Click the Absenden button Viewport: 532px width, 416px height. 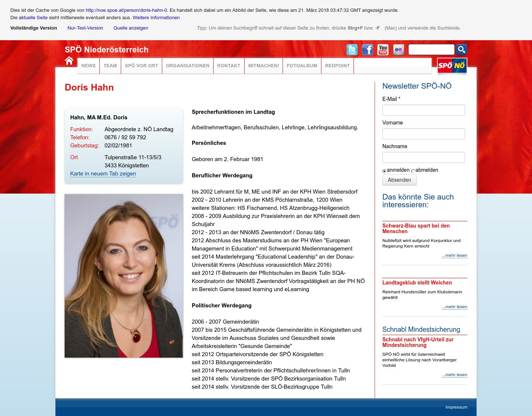click(399, 180)
